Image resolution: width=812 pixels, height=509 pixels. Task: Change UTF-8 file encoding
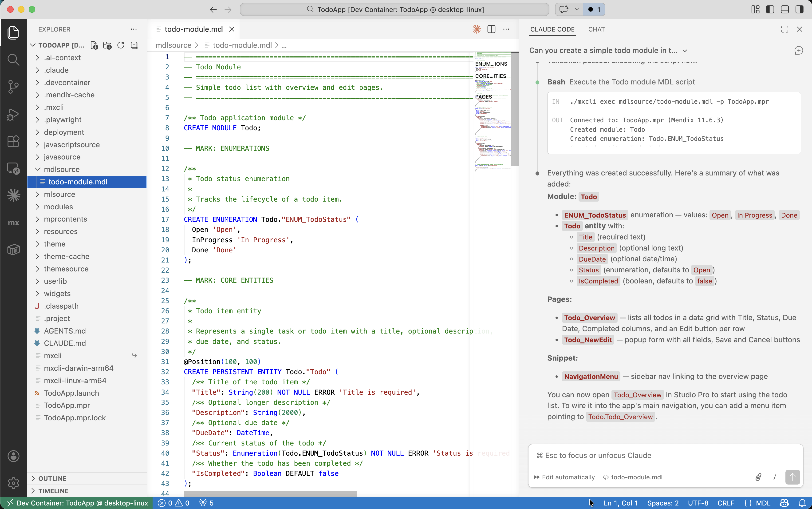[x=698, y=503]
